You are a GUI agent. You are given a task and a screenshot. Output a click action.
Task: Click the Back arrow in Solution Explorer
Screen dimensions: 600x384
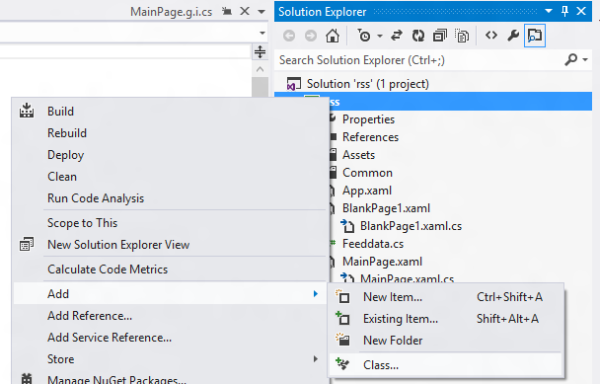pos(289,36)
